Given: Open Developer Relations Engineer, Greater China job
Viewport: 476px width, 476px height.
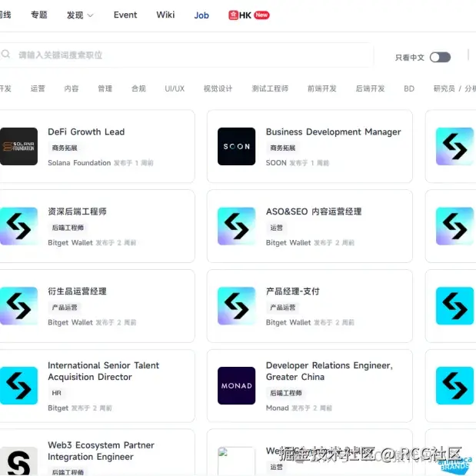Looking at the screenshot, I should tap(329, 371).
